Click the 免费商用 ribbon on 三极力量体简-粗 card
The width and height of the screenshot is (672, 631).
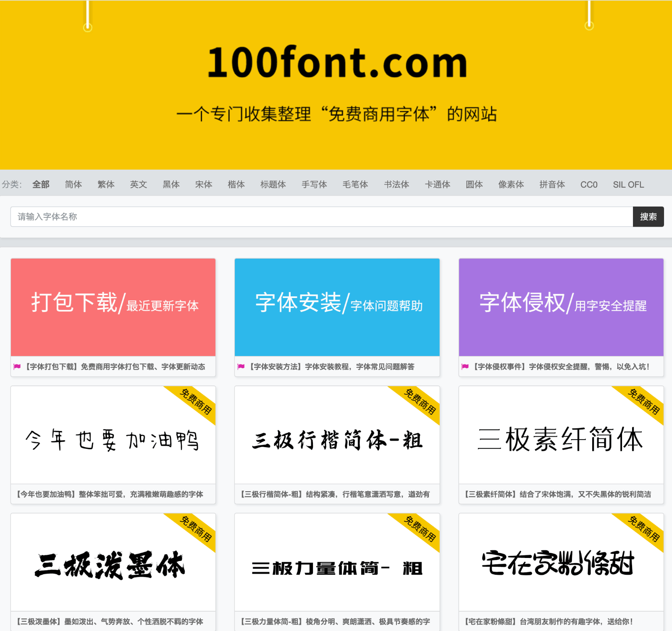[419, 529]
